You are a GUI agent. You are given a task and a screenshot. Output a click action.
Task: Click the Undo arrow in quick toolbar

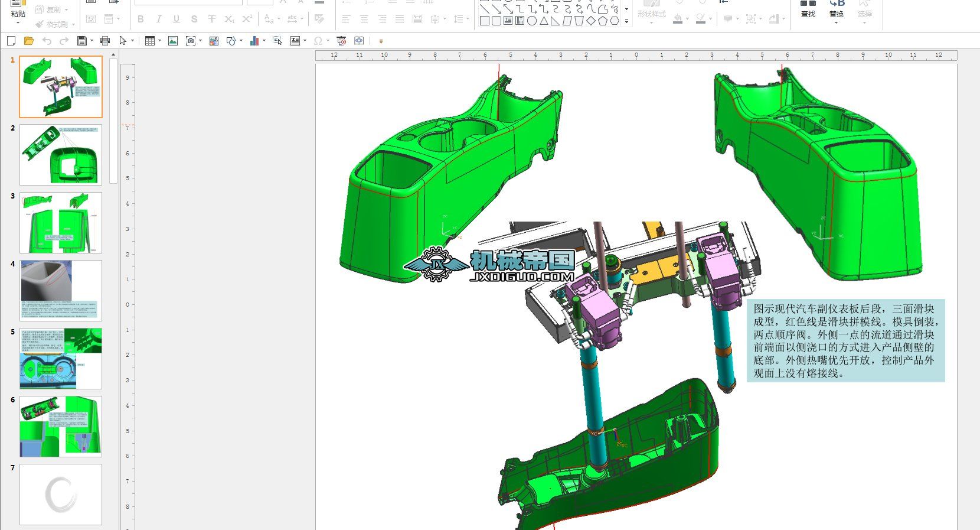point(47,41)
